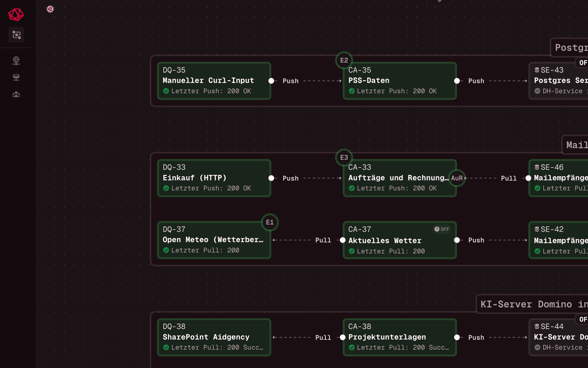Open the globe network view in the sidebar
588x368 pixels.
coord(16,61)
